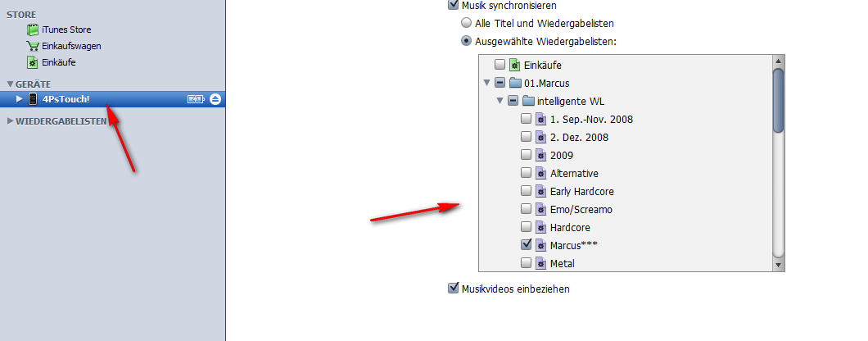Click the playlist list scroll down arrow
Image resolution: width=868 pixels, height=341 pixels.
click(x=778, y=265)
